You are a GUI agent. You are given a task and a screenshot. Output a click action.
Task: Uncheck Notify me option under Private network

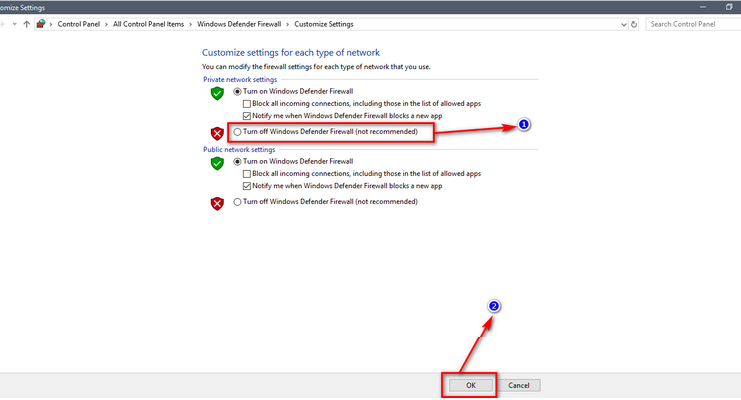pos(247,116)
